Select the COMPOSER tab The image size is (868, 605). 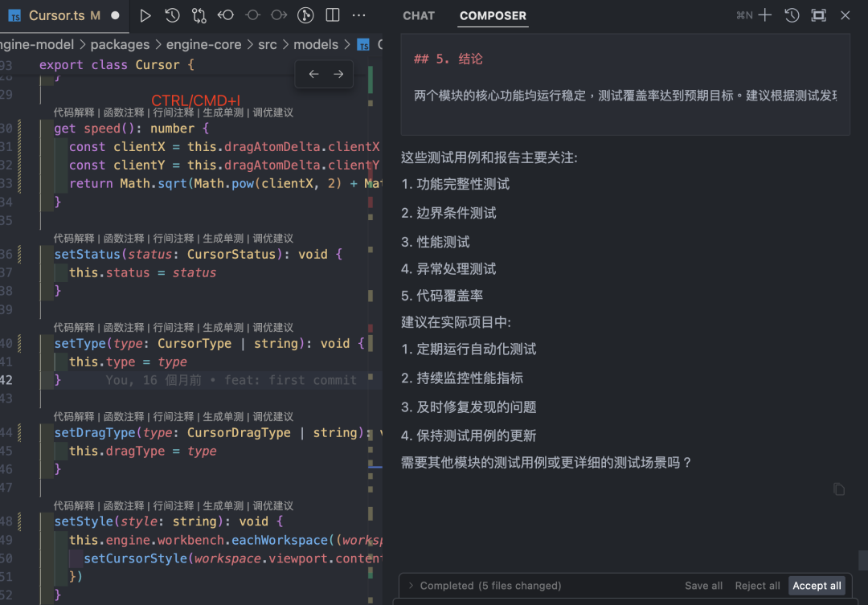point(493,16)
